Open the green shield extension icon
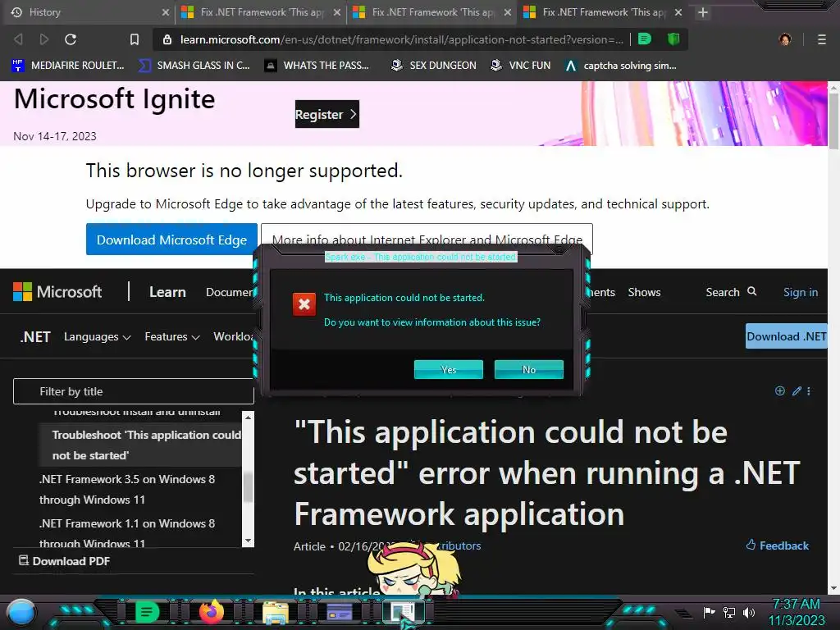 673,39
